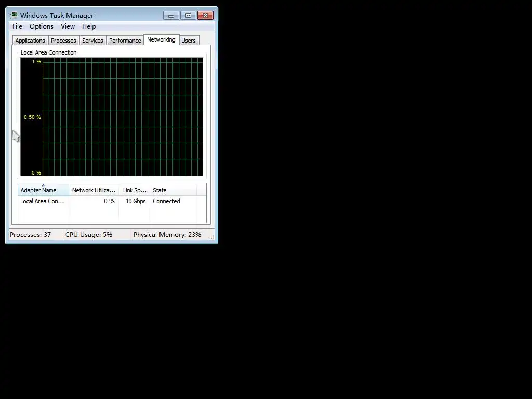532x399 pixels.
Task: Click the 0 % network utilization value
Action: pyautogui.click(x=109, y=201)
